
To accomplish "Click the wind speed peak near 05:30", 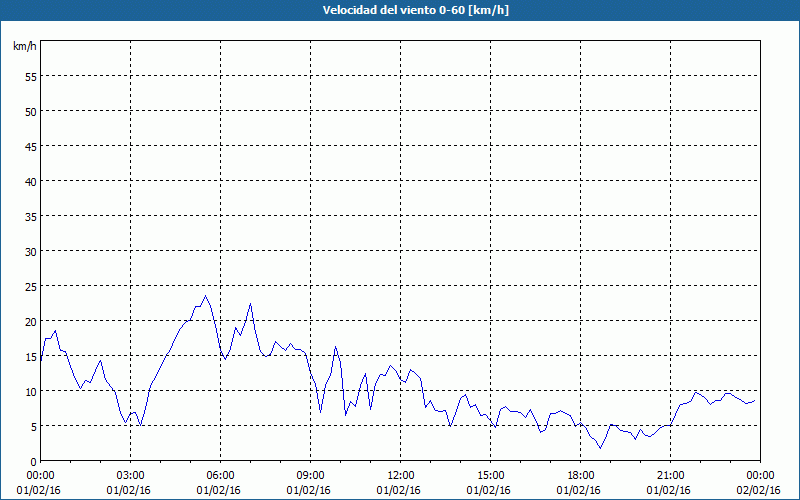I will point(206,296).
